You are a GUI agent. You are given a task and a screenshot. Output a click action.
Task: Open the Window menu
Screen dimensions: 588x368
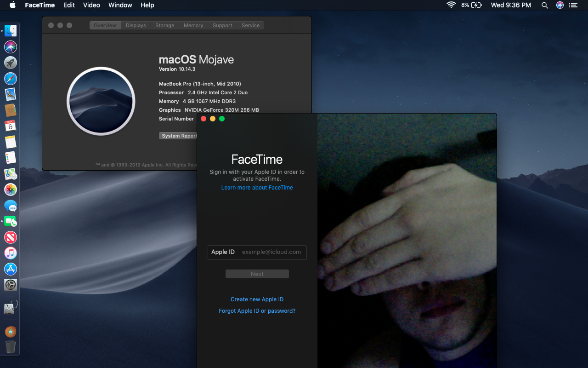120,5
